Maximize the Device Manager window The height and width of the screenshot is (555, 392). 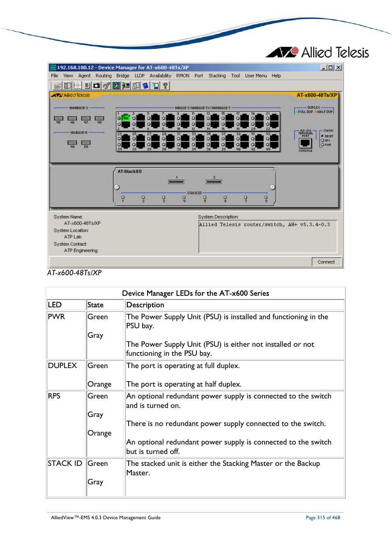click(x=331, y=67)
